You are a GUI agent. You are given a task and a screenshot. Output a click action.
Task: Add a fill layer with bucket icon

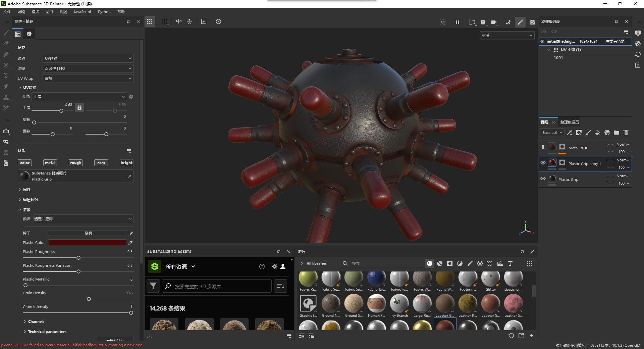point(598,133)
